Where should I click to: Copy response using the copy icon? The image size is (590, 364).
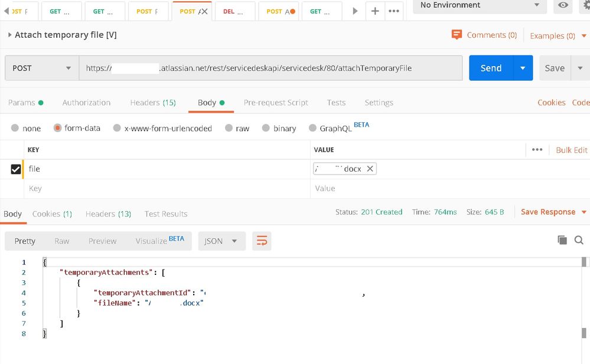pos(562,240)
